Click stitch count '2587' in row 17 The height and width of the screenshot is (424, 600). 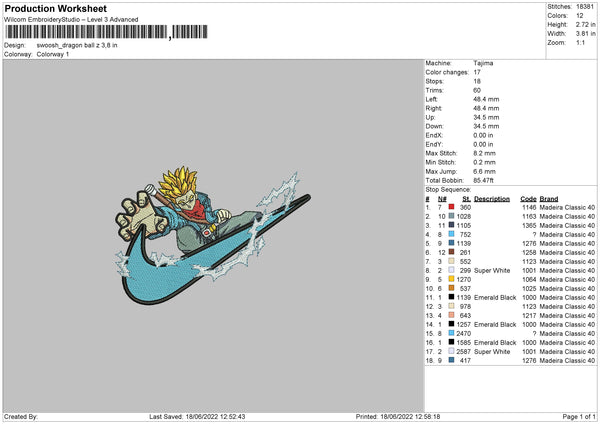pos(463,351)
